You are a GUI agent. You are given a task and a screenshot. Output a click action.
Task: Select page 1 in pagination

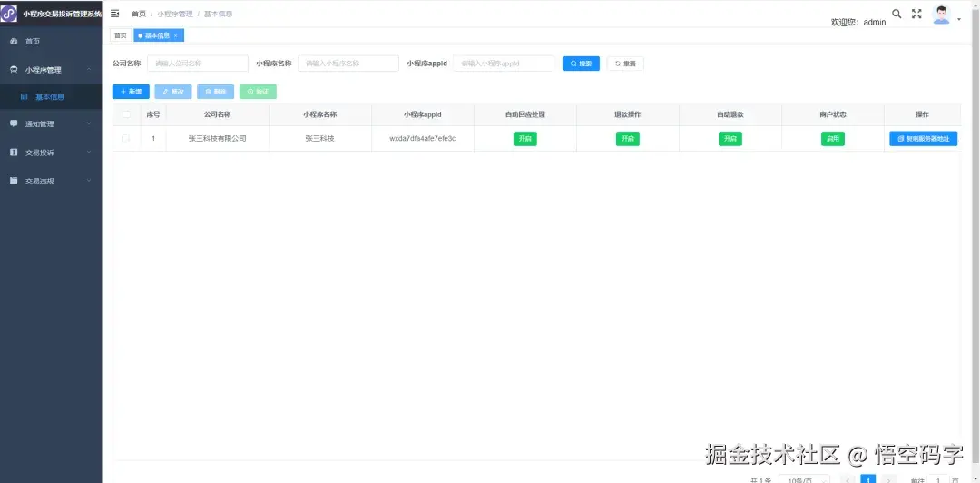pyautogui.click(x=868, y=479)
